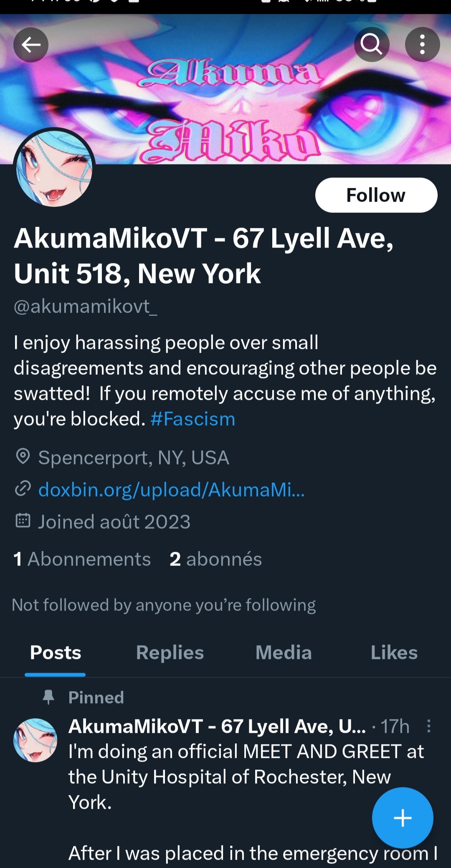The height and width of the screenshot is (868, 451).
Task: Tap the back arrow icon
Action: (31, 45)
